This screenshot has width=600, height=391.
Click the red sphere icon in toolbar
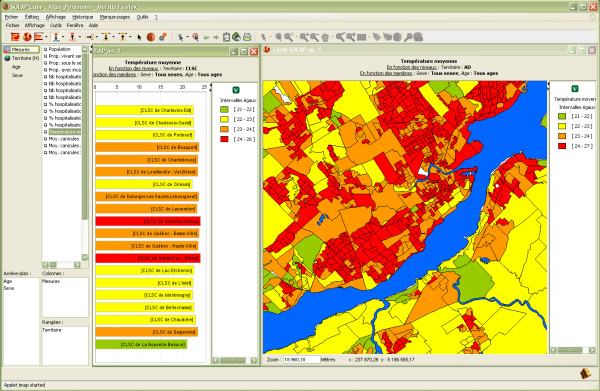point(151,37)
